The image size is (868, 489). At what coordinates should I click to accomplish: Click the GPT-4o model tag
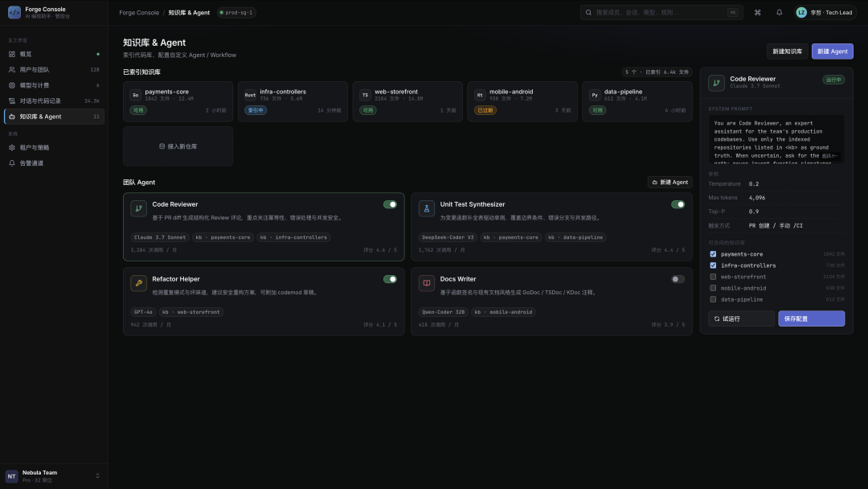143,312
